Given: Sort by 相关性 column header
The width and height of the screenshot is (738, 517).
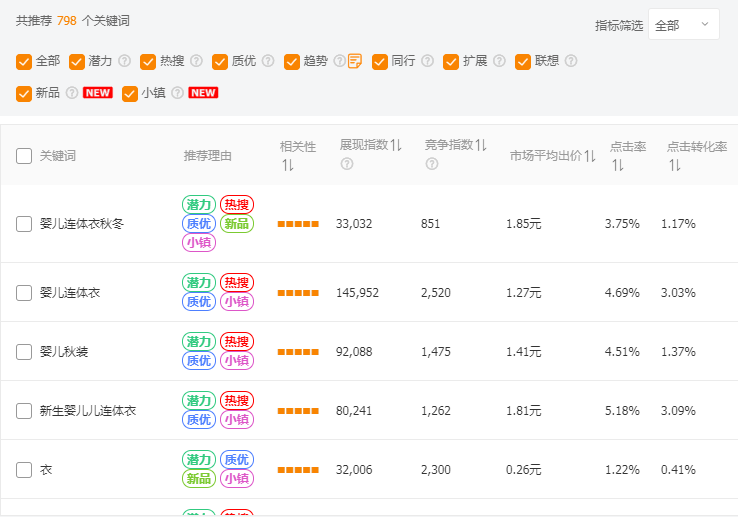Looking at the screenshot, I should pyautogui.click(x=287, y=165).
